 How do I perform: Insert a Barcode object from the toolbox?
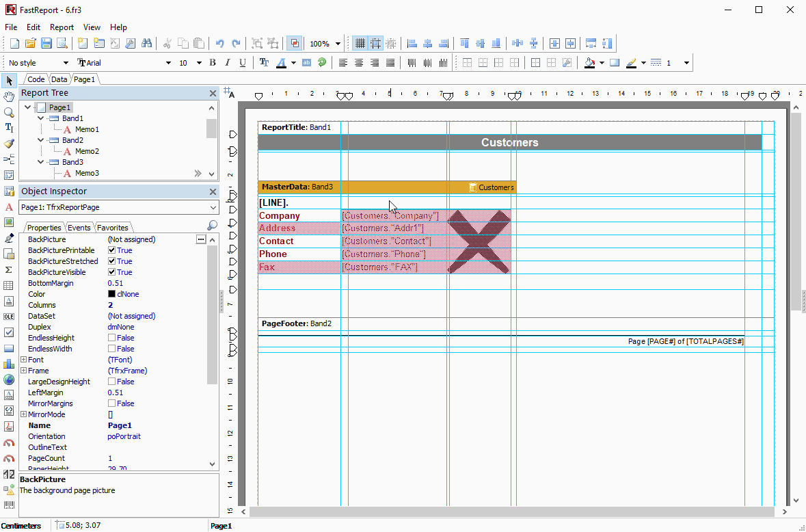pyautogui.click(x=9, y=506)
